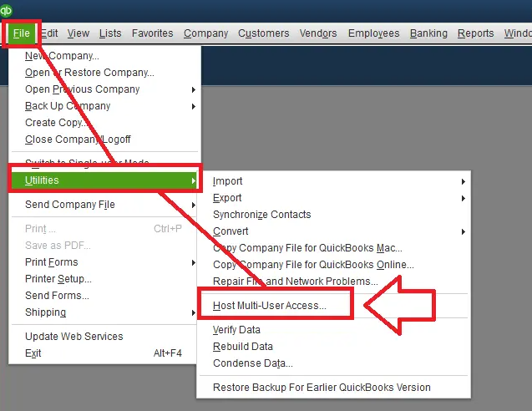This screenshot has height=411, width=532.
Task: Open the Favorites menu
Action: click(152, 33)
